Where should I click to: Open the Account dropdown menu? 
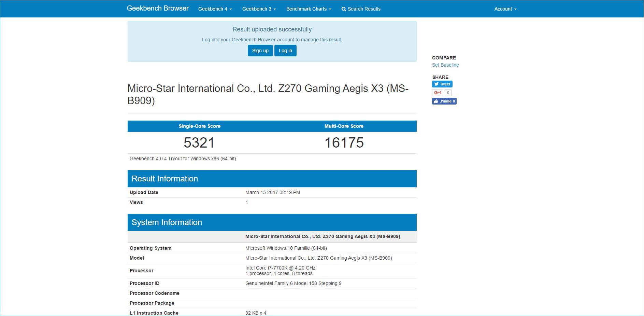[x=505, y=9]
